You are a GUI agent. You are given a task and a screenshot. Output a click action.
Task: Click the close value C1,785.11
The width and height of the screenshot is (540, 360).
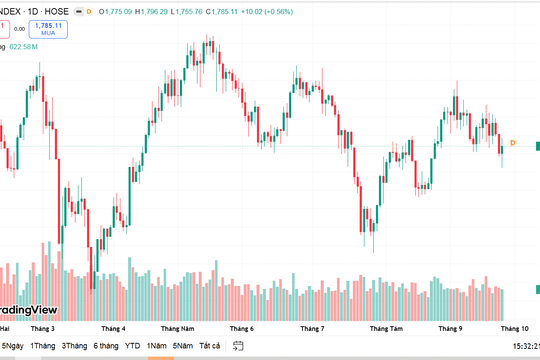tap(222, 12)
